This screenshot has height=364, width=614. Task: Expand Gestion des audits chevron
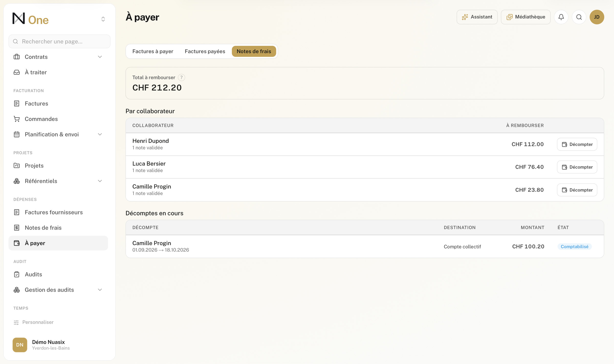(x=100, y=290)
